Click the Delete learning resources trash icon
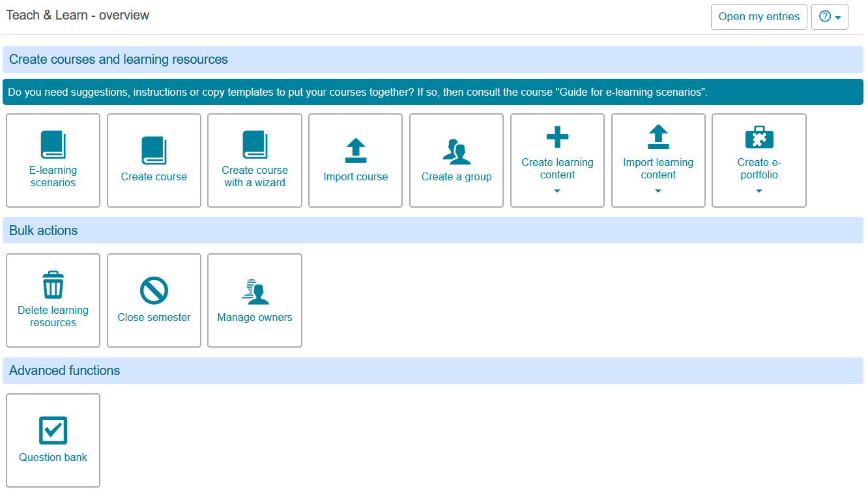Screen dimensions: 868x500 point(53,285)
